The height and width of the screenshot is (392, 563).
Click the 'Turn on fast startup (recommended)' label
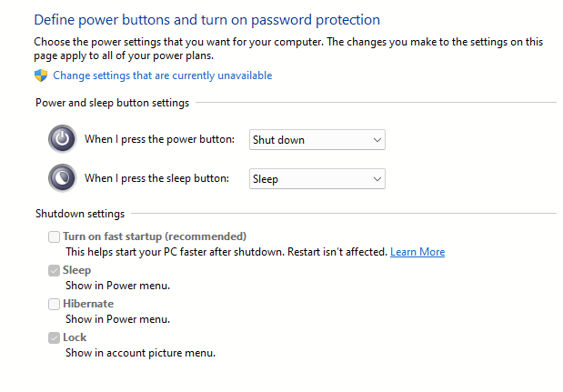click(155, 236)
